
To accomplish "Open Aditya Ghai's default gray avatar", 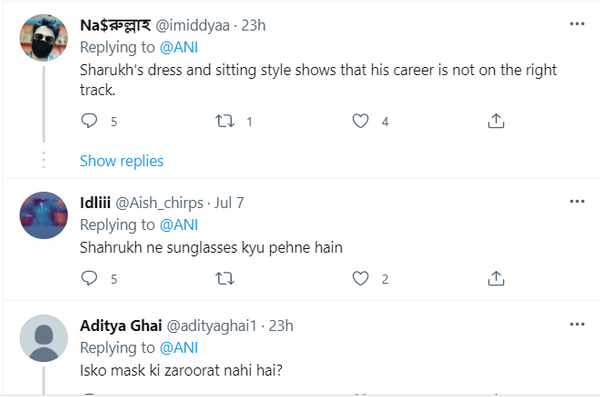I will click(44, 338).
